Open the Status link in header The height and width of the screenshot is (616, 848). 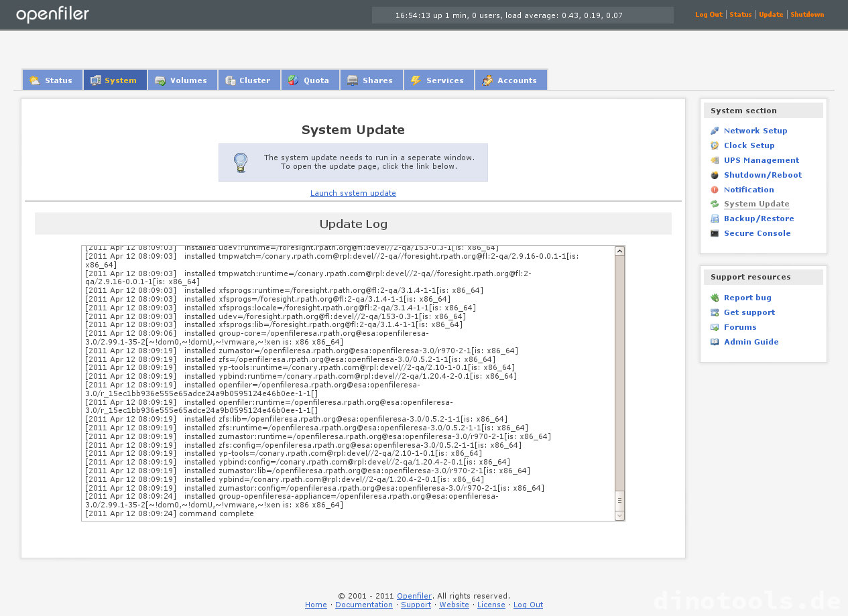point(741,15)
